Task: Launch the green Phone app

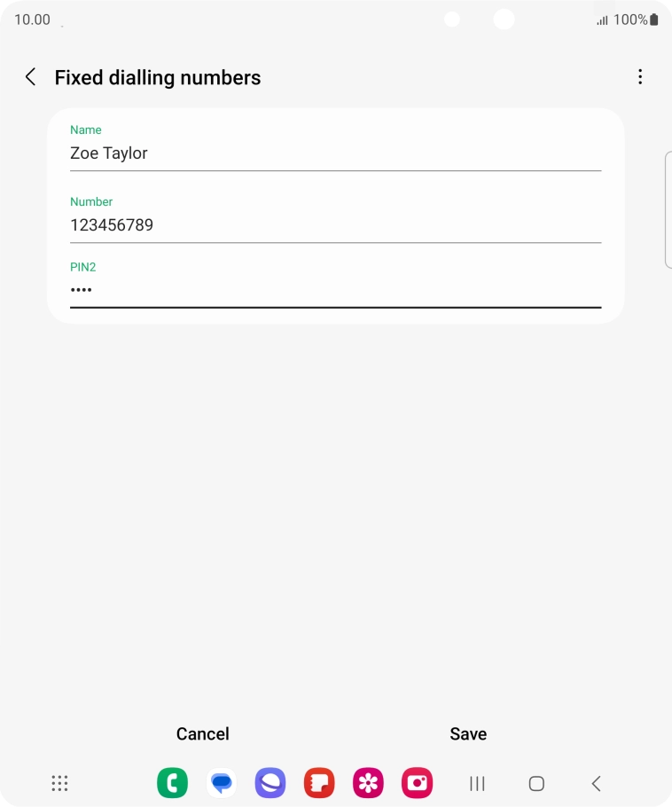Action: (x=172, y=783)
